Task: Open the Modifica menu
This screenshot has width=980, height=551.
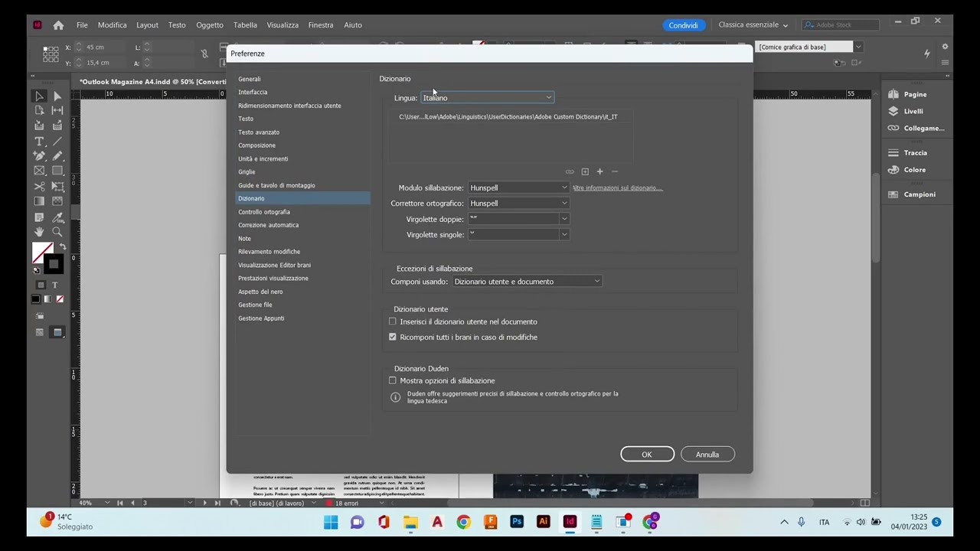Action: pos(112,25)
